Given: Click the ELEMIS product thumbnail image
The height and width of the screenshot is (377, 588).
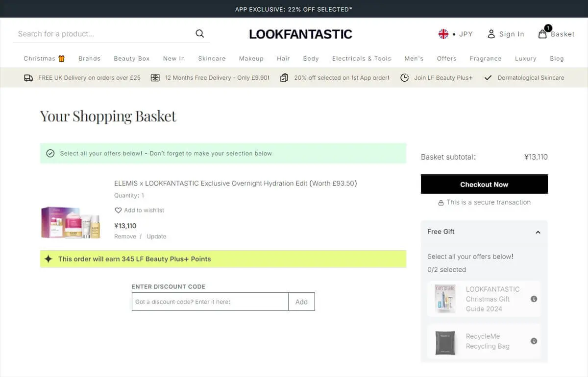Looking at the screenshot, I should coord(71,222).
